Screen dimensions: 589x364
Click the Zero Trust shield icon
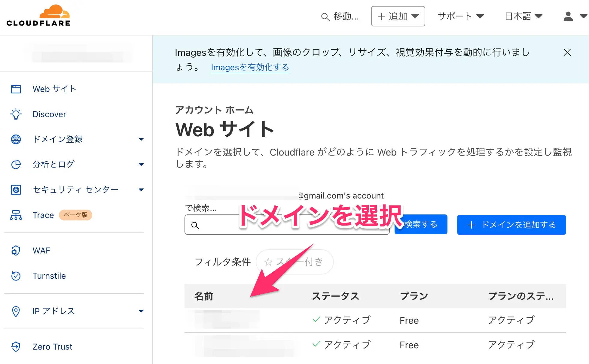pos(16,347)
